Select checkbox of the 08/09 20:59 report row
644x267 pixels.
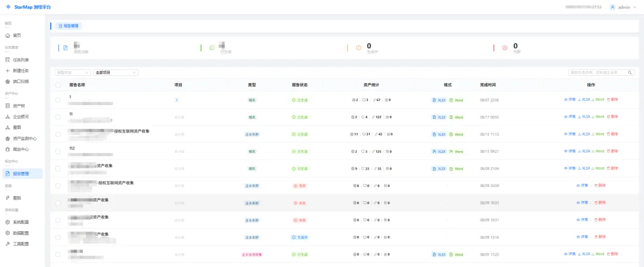[x=58, y=186]
